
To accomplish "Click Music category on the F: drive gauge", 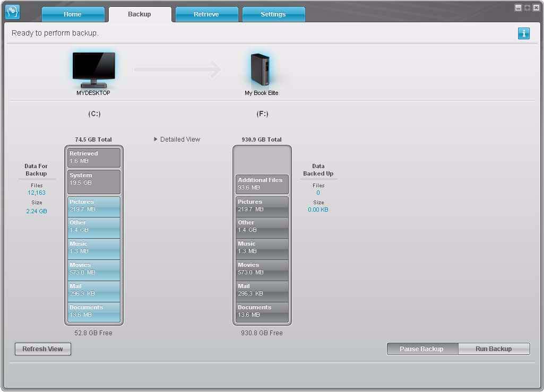I will [262, 249].
